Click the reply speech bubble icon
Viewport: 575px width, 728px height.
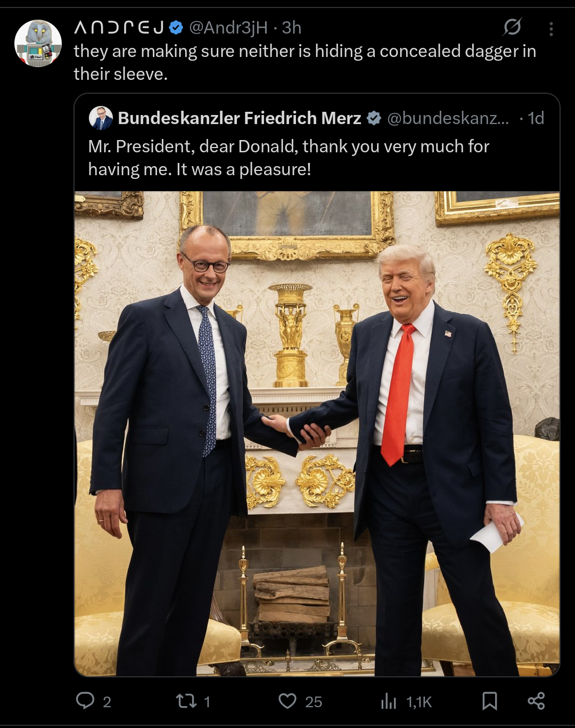tap(85, 700)
